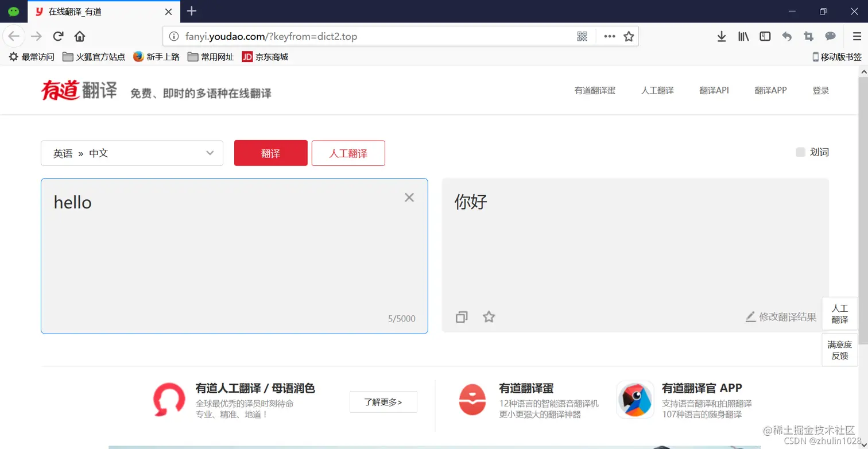The width and height of the screenshot is (868, 449).
Task: Click into the hello source text area
Action: (234, 256)
